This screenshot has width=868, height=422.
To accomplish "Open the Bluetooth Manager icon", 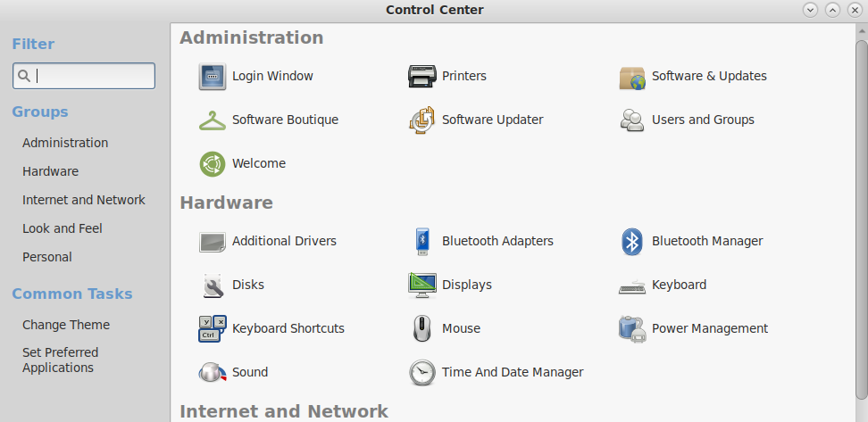I will pyautogui.click(x=631, y=242).
